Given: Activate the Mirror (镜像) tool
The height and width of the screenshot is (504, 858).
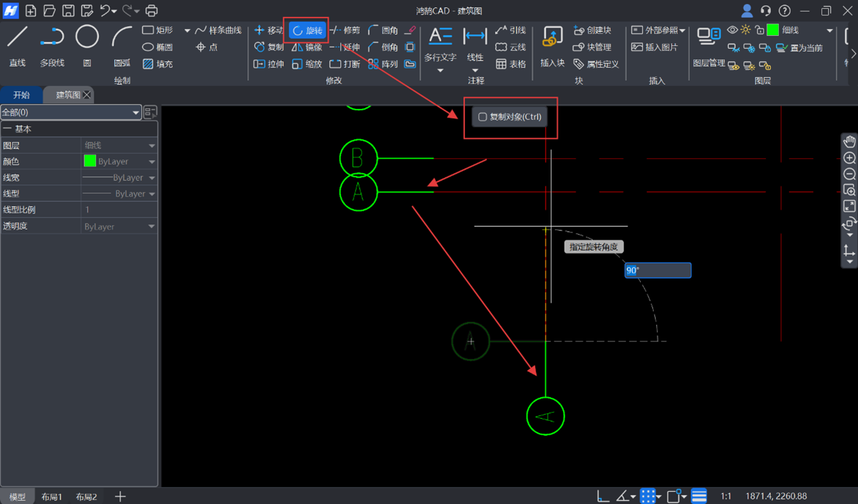Looking at the screenshot, I should tap(307, 47).
